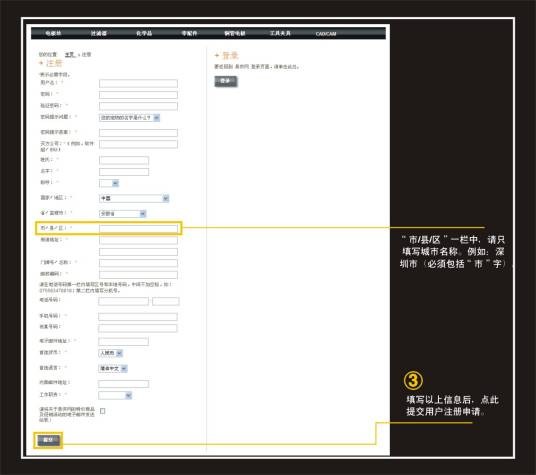Open the 过滤器 navigation menu item
The height and width of the screenshot is (475, 536).
(x=98, y=33)
